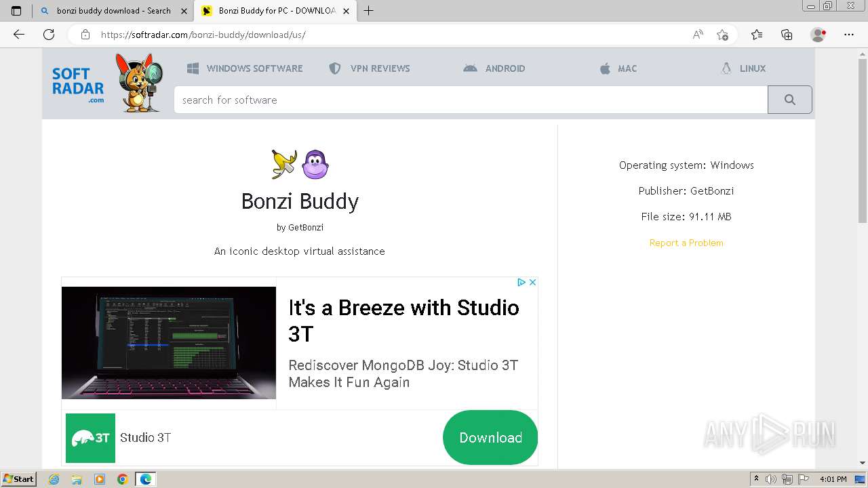The width and height of the screenshot is (868, 488).
Task: Focus the search for software field
Action: point(471,100)
